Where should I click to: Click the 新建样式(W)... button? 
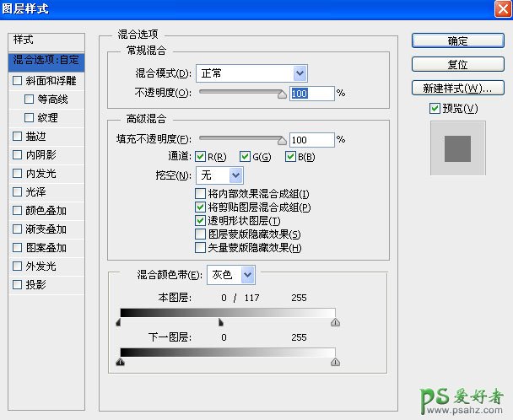[x=457, y=88]
